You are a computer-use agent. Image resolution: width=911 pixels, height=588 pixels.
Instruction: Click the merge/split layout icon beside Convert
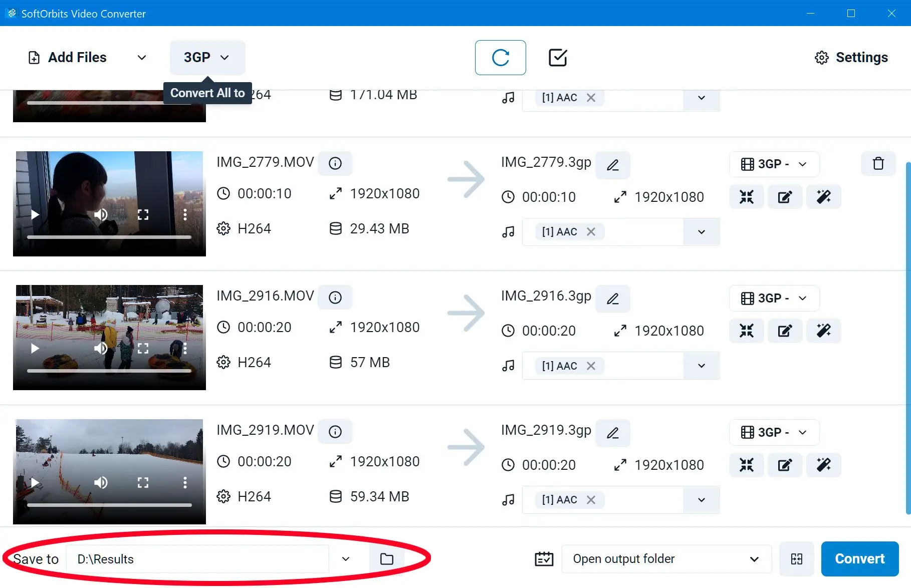click(797, 559)
